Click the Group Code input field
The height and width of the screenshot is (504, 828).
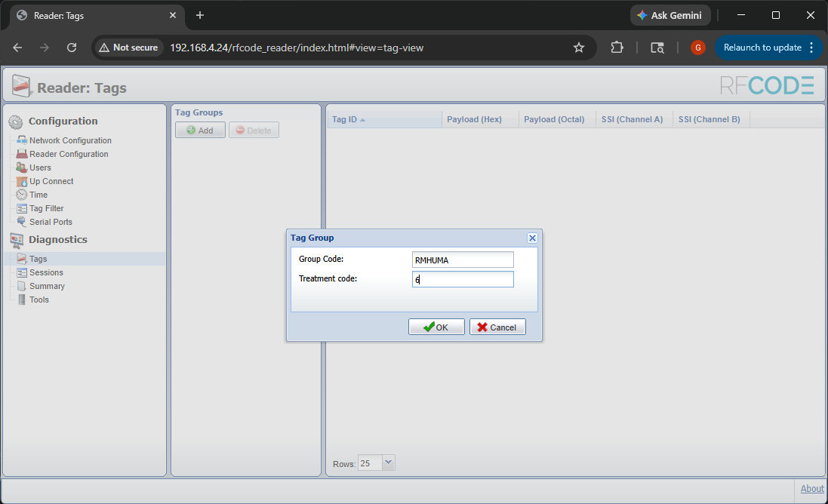point(463,260)
